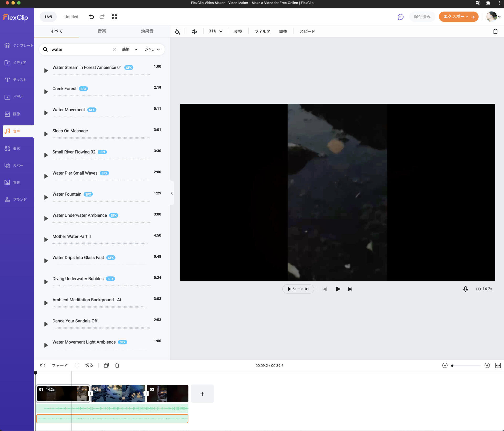Image resolution: width=504 pixels, height=431 pixels.
Task: Open the 要素 (Elements) panel
Action: click(17, 148)
